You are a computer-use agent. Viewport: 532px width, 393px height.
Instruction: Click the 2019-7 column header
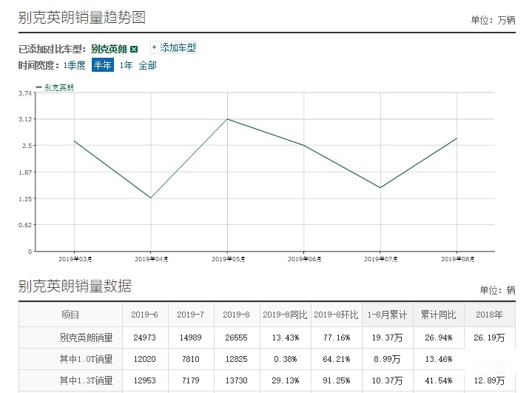[x=190, y=315]
